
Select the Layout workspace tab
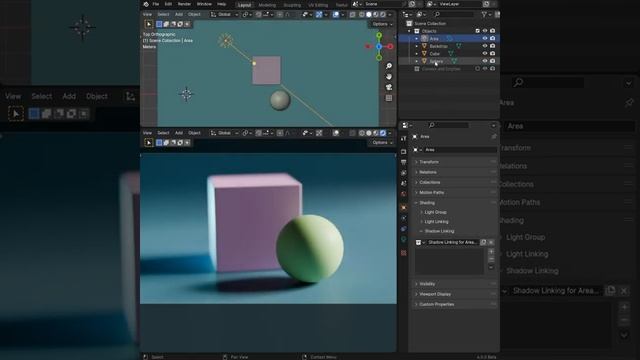click(244, 5)
